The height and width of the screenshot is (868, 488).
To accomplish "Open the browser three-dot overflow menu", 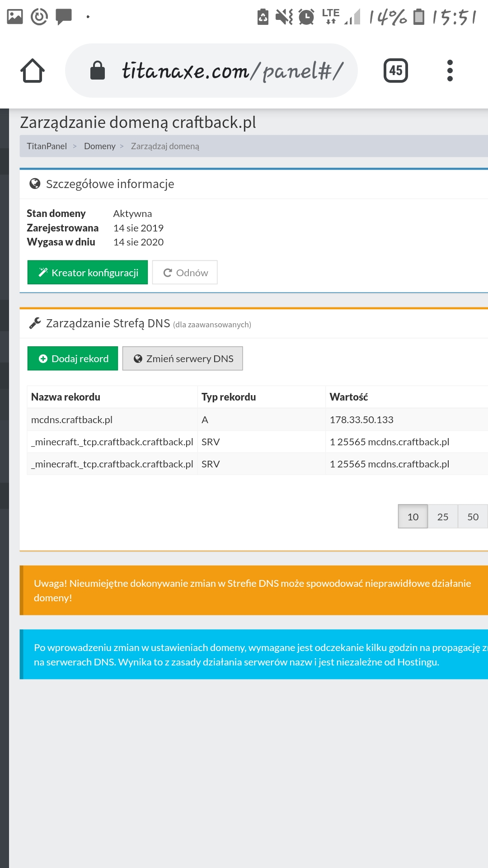I will [x=449, y=71].
